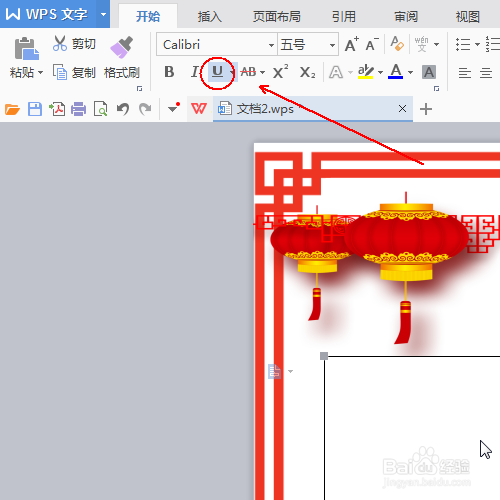Expand the 粘贴 paste options arrow
The image size is (500, 500).
pyautogui.click(x=41, y=72)
